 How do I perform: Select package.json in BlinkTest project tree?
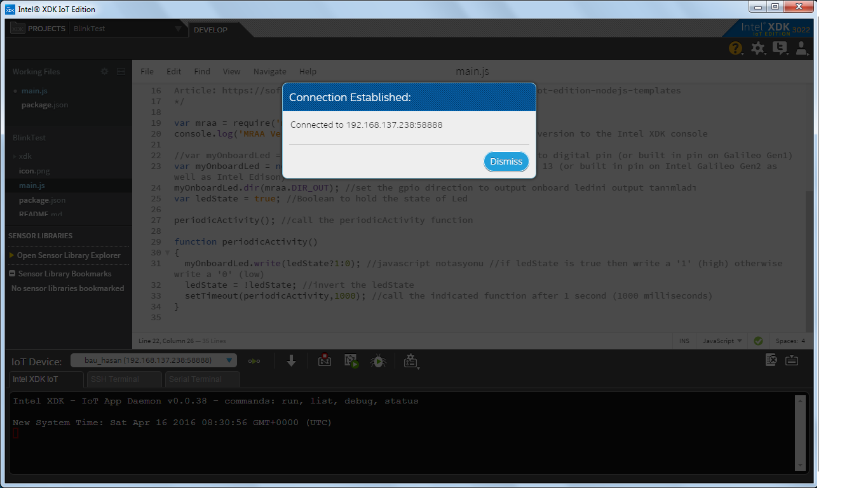click(x=42, y=200)
